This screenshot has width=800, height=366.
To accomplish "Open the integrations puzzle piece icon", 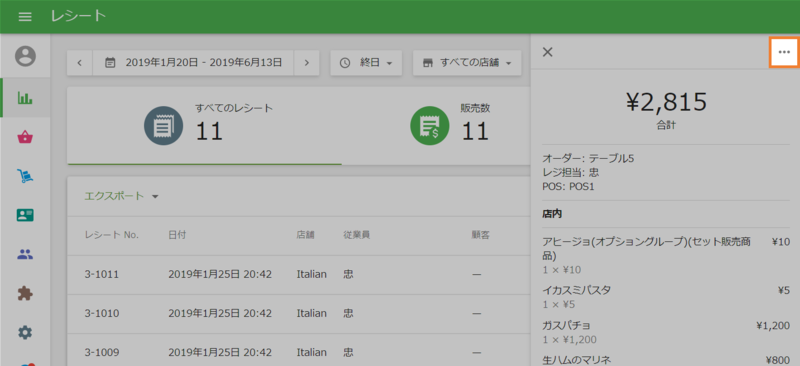I will click(25, 293).
